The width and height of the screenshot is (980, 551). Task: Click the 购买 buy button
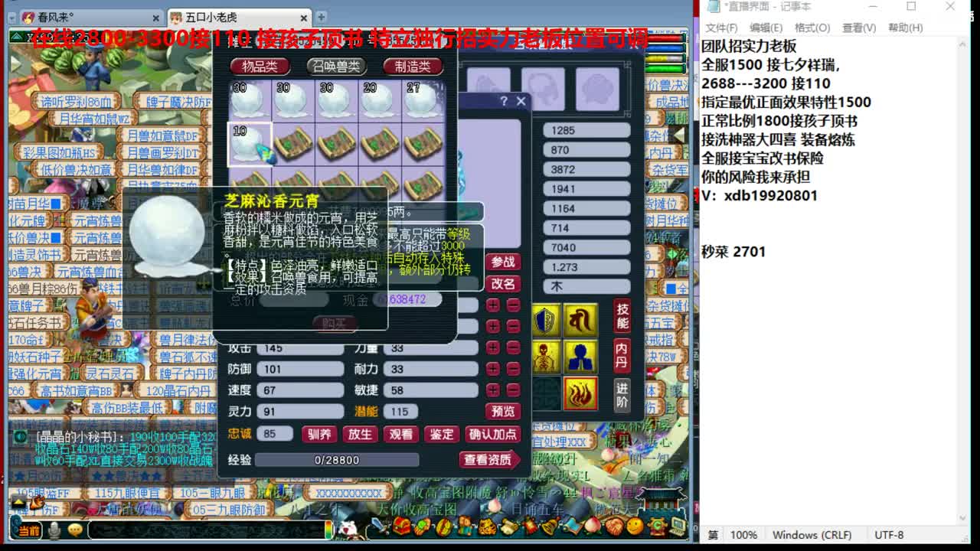[x=335, y=324]
